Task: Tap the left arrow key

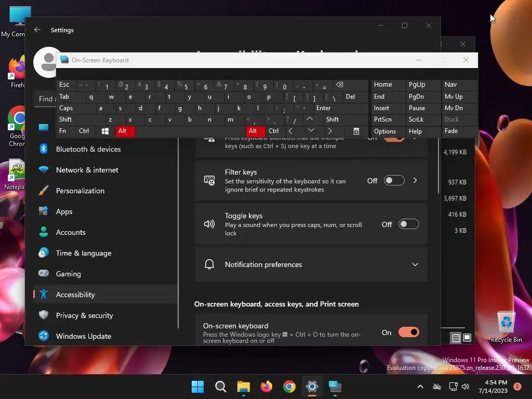Action: pos(290,131)
